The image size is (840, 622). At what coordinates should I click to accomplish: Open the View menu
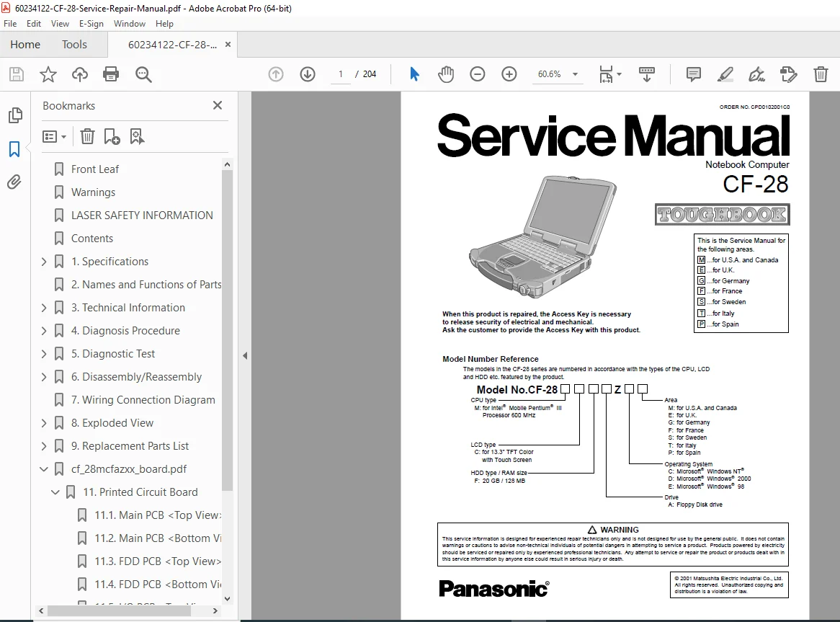click(x=60, y=24)
